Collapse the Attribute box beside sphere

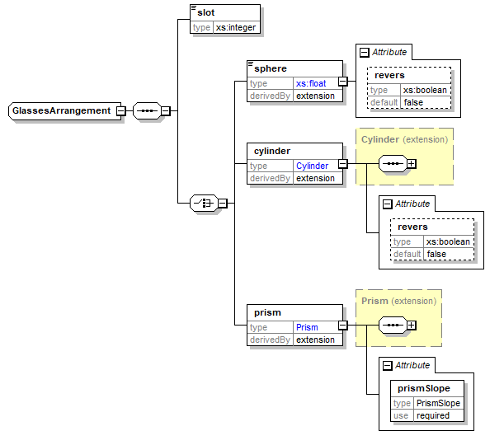(364, 52)
